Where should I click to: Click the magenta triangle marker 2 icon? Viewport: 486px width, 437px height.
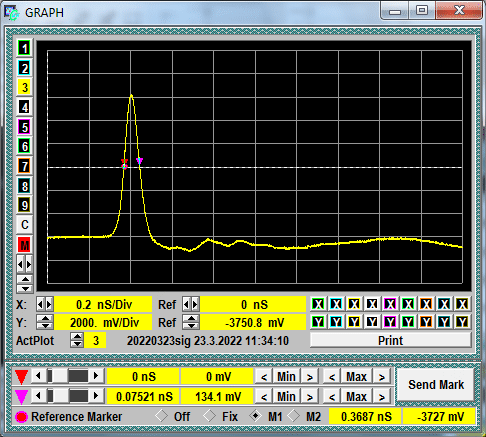(21, 397)
